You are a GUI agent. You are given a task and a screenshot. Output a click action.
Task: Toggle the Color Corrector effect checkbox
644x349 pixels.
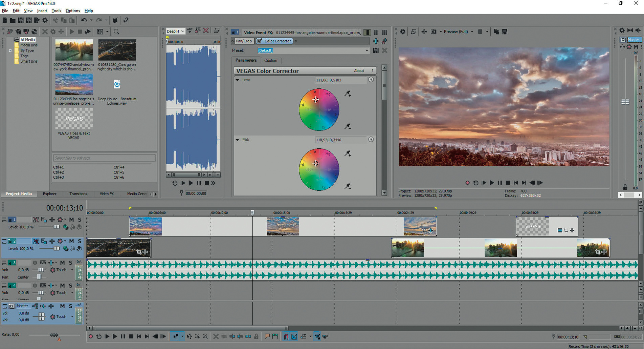click(x=260, y=41)
